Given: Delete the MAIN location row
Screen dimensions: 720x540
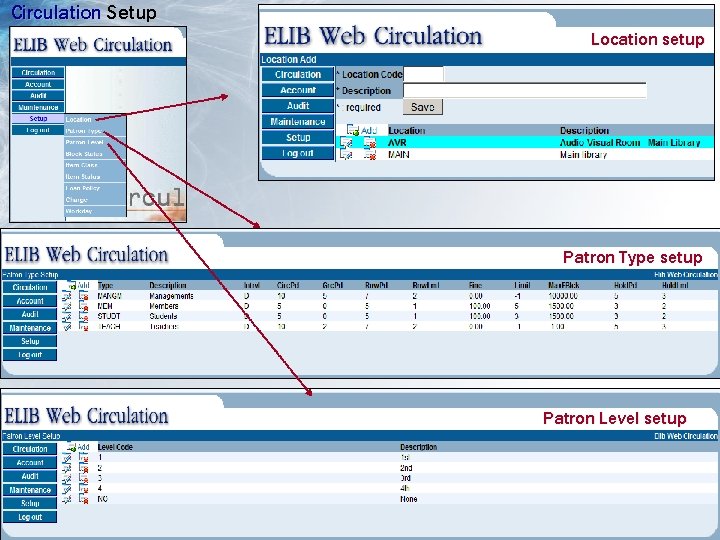Looking at the screenshot, I should tap(370, 155).
